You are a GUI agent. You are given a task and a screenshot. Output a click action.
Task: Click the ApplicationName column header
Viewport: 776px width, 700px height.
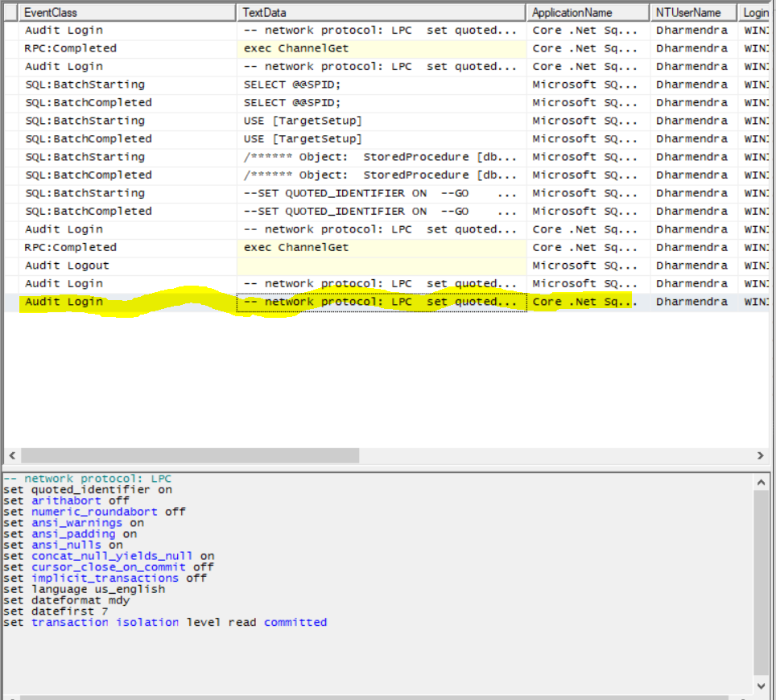point(587,13)
